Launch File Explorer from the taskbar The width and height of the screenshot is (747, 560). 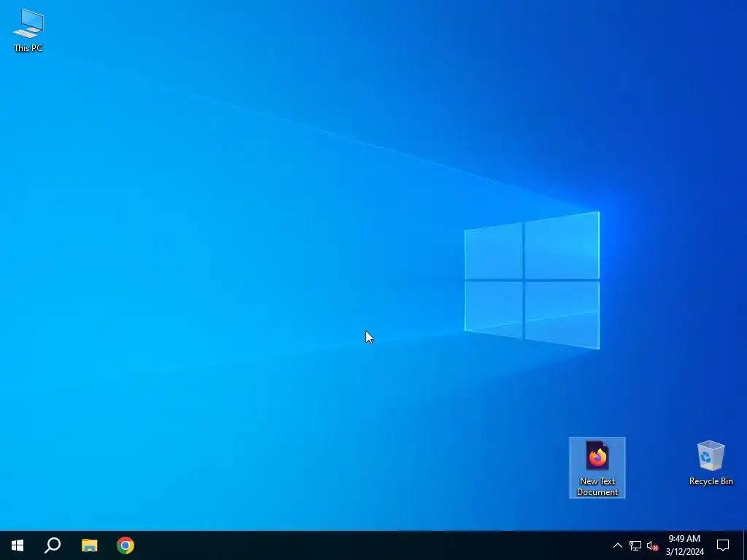[x=89, y=545]
